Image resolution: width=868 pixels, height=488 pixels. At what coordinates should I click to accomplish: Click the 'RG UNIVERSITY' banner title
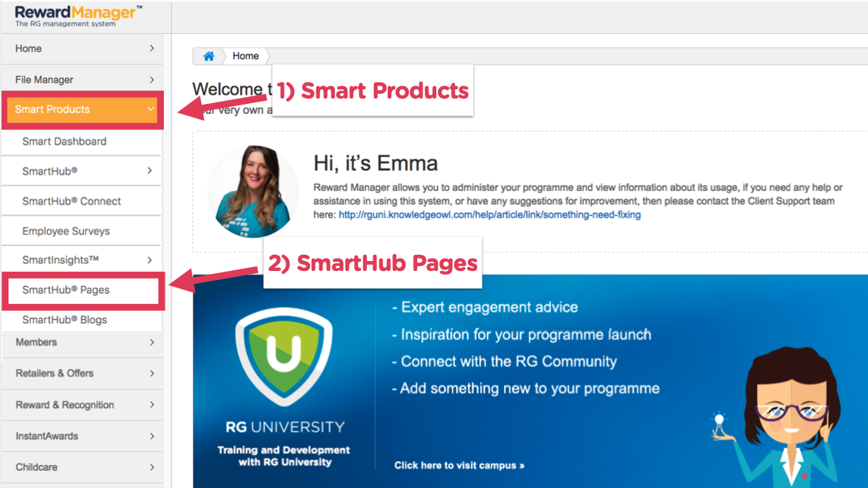tap(285, 427)
